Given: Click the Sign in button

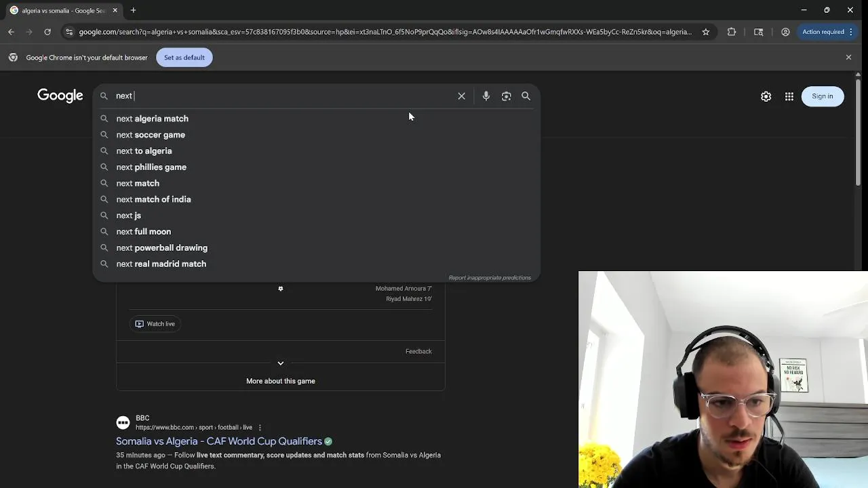Looking at the screenshot, I should [x=823, y=96].
